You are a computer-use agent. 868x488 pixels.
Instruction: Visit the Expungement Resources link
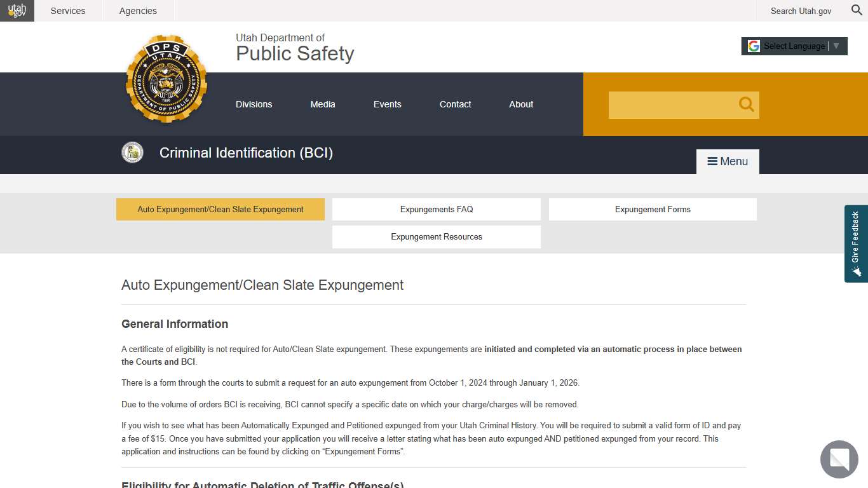click(436, 236)
